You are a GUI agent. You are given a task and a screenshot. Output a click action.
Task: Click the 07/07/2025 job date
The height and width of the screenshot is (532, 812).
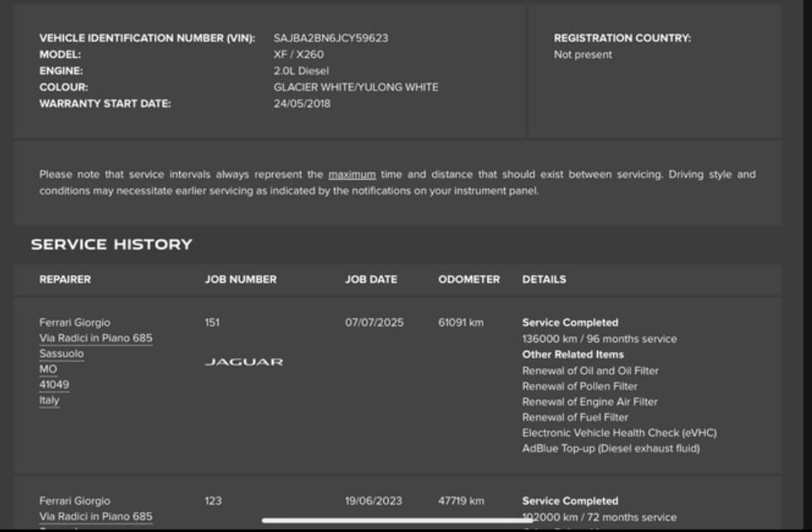[374, 322]
